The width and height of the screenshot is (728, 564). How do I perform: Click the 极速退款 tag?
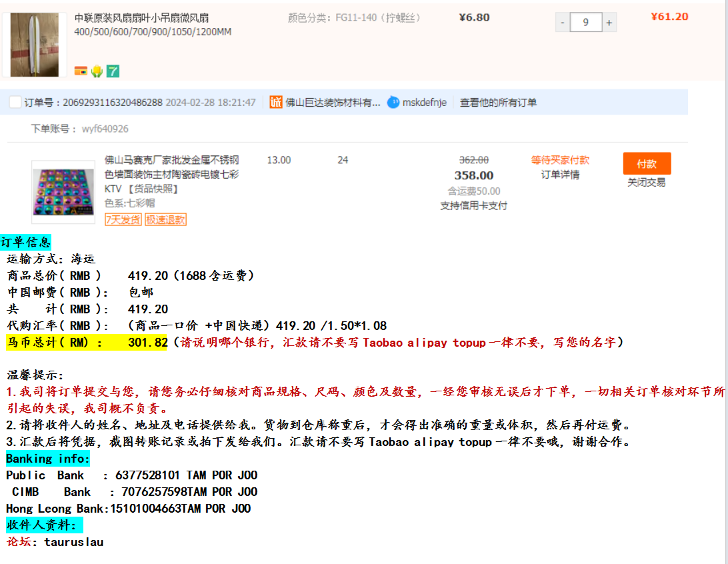[x=166, y=219]
